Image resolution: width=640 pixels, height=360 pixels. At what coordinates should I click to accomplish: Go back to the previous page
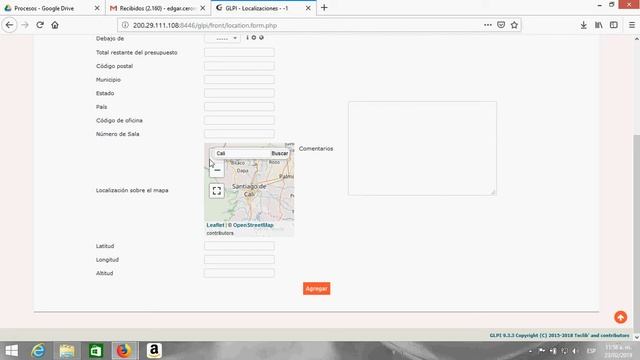(9, 25)
